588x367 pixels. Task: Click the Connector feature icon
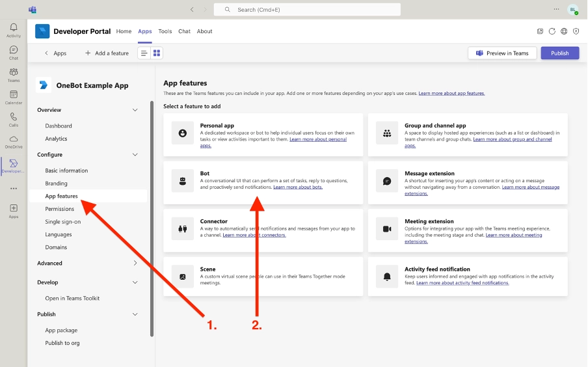[183, 229]
